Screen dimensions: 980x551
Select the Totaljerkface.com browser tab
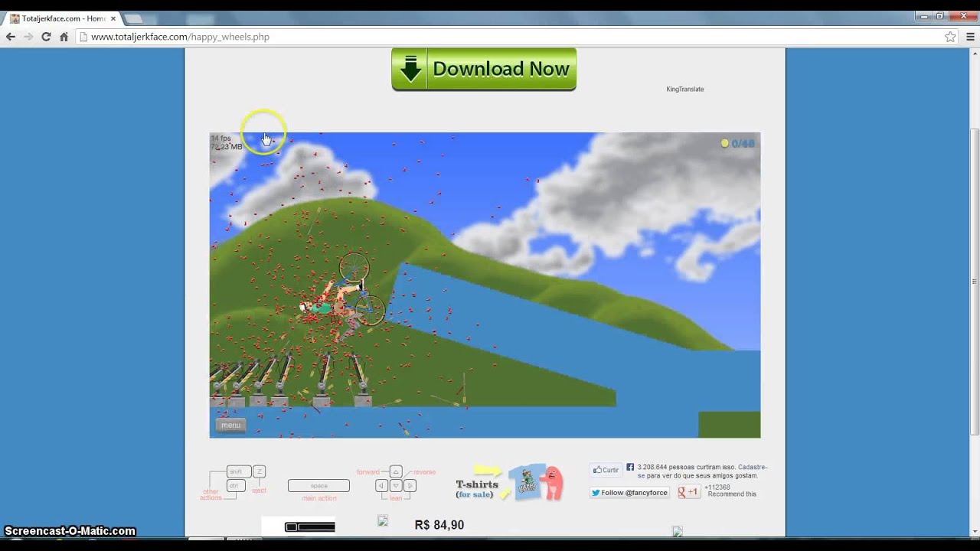pos(61,18)
